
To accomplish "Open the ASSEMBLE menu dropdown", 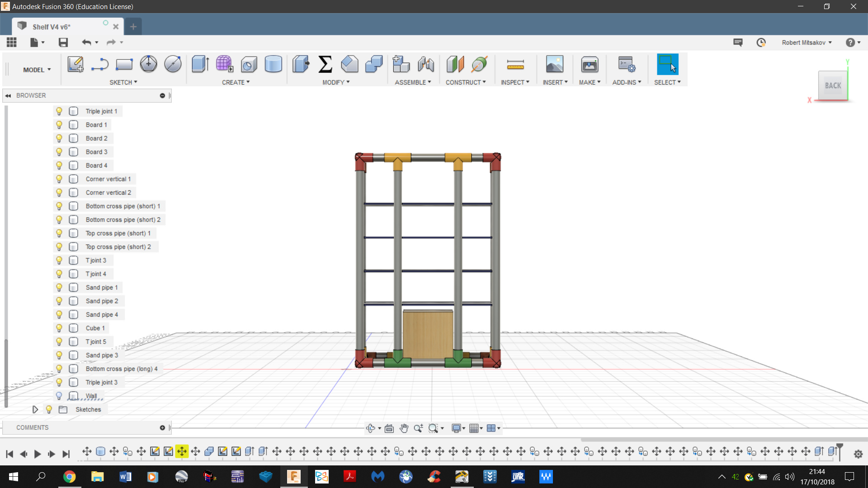I will [x=413, y=82].
